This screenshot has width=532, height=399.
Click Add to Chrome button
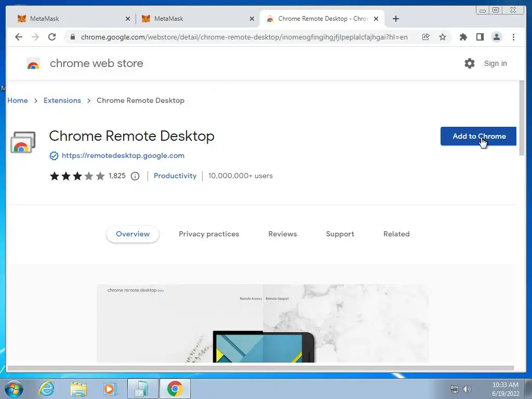pyautogui.click(x=478, y=136)
